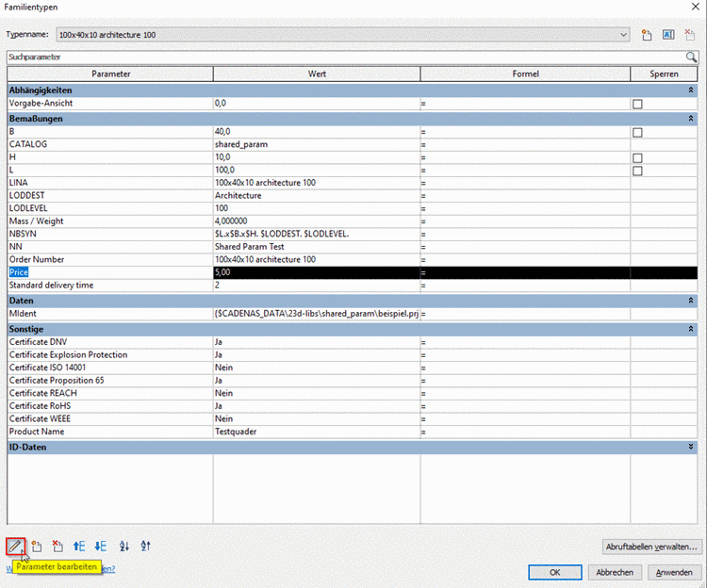Viewport: 707px width, 588px height.
Task: Click the Parameter bearbeiten pencil icon
Action: (15, 547)
